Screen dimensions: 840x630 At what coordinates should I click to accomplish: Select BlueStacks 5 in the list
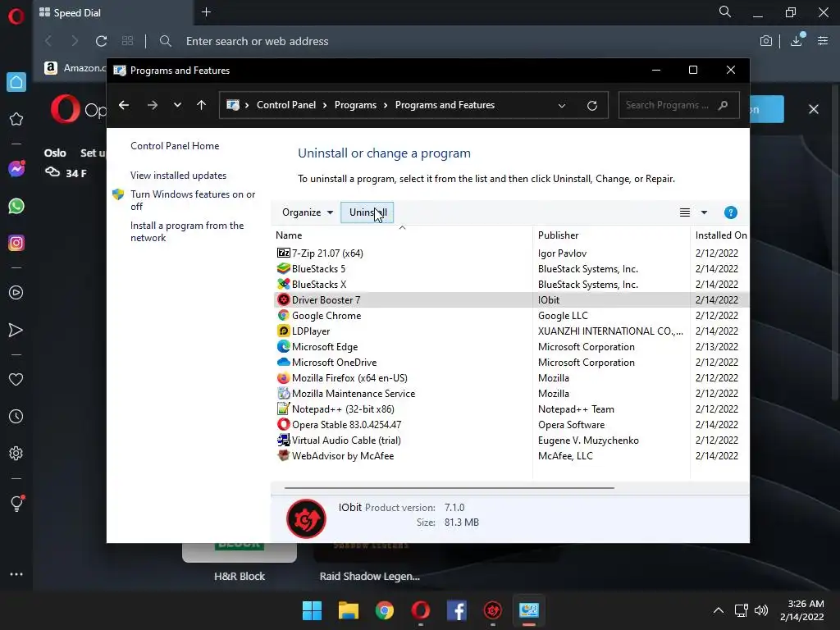(x=511, y=268)
